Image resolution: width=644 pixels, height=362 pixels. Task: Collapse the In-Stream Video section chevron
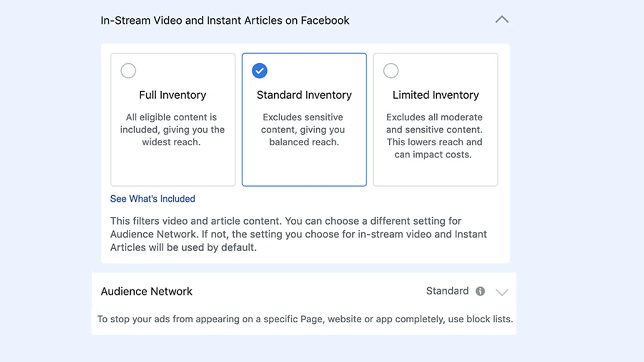tap(502, 20)
